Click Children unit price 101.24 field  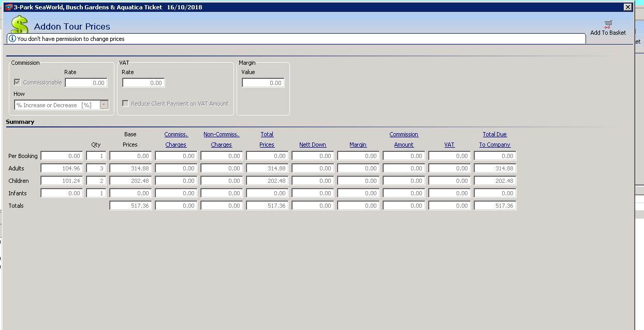[x=62, y=181]
